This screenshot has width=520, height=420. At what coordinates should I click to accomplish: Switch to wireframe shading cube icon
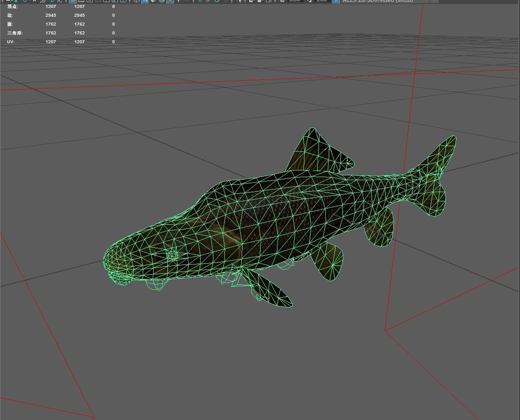137,1
